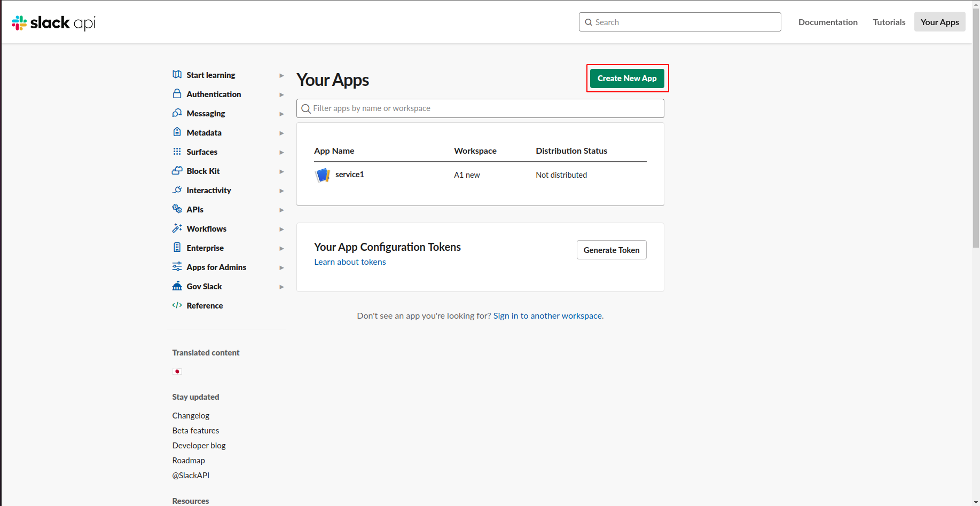This screenshot has height=506, width=980.
Task: Click the Reference code brackets icon
Action: pos(177,305)
